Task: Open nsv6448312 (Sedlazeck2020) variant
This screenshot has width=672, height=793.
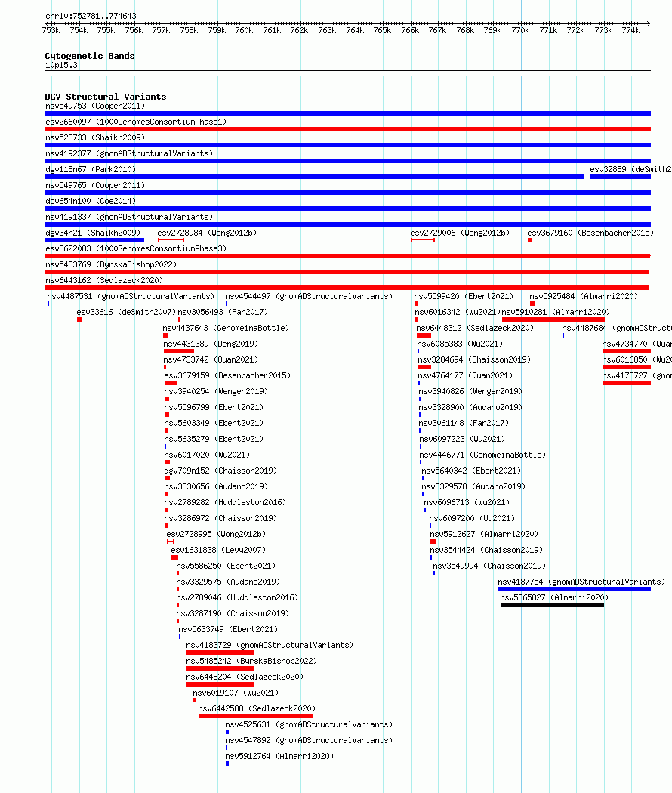Action: coord(475,328)
